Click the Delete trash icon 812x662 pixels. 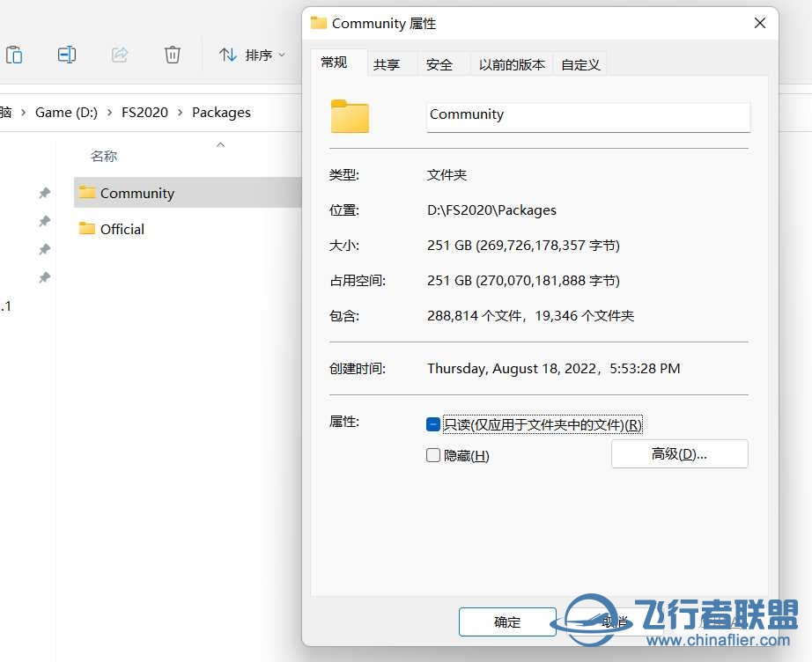click(x=173, y=55)
